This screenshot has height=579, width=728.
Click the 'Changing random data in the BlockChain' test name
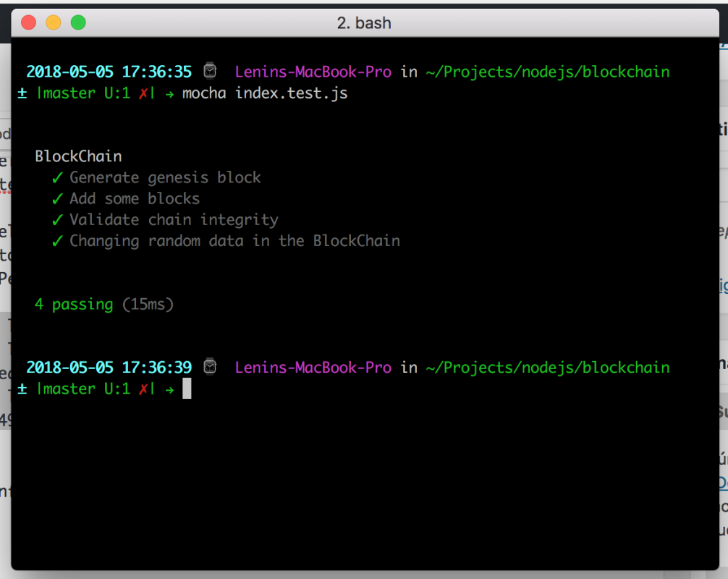pyautogui.click(x=234, y=241)
